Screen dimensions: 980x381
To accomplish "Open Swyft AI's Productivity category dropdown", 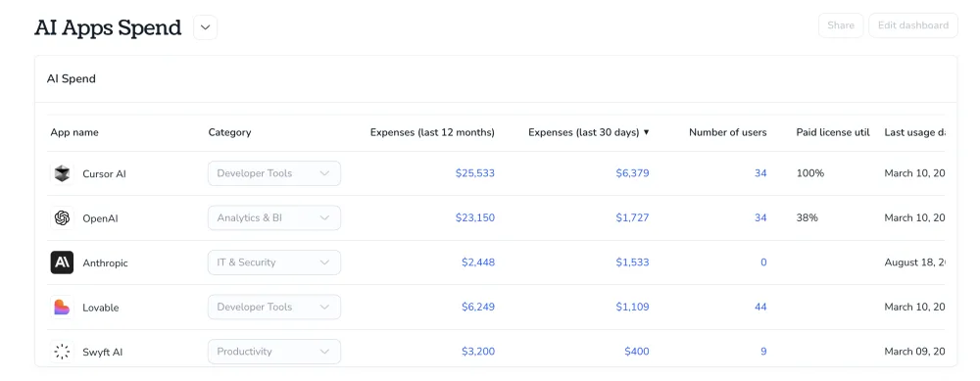I will coord(274,352).
